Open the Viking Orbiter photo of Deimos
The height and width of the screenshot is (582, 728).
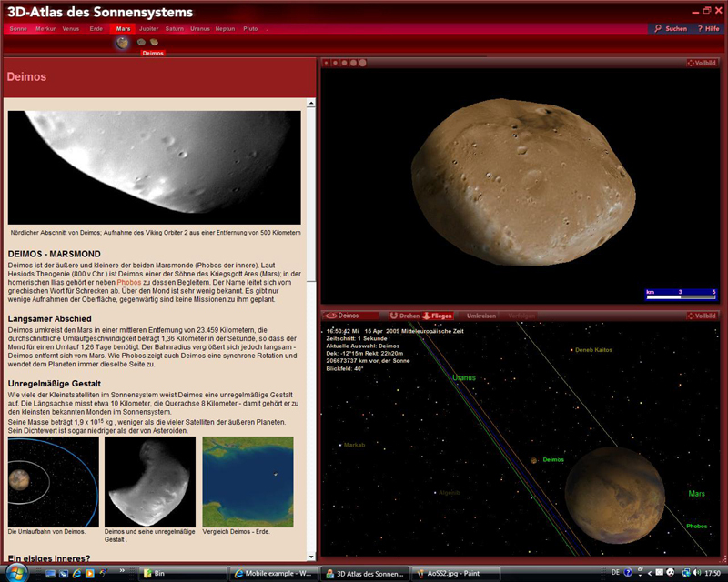pyautogui.click(x=154, y=167)
